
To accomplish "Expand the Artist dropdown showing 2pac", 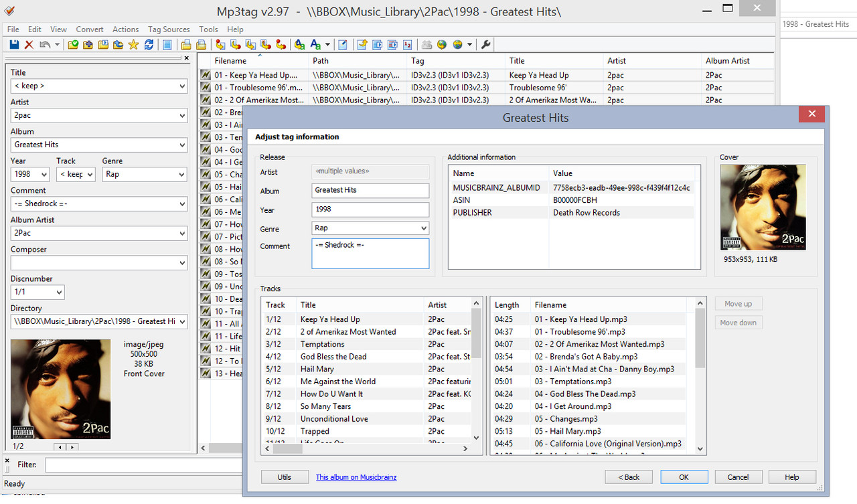I will tap(181, 116).
